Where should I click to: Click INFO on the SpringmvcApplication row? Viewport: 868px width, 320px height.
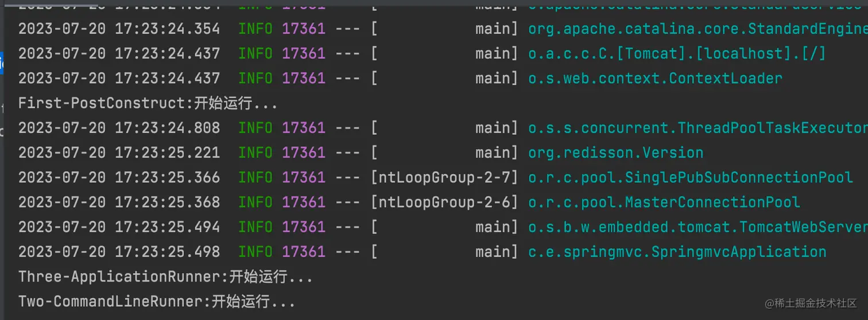pos(255,252)
